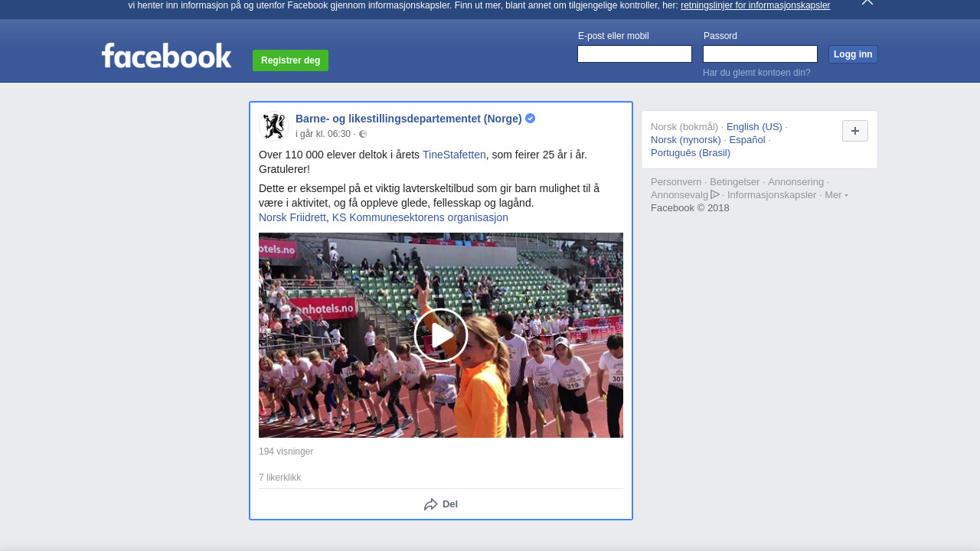
Task: Switch language to English (US)
Action: (754, 127)
